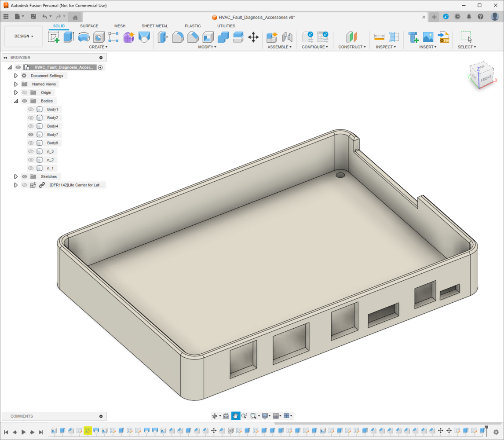Select the Combine tool
The height and width of the screenshot is (440, 504).
pos(223,37)
